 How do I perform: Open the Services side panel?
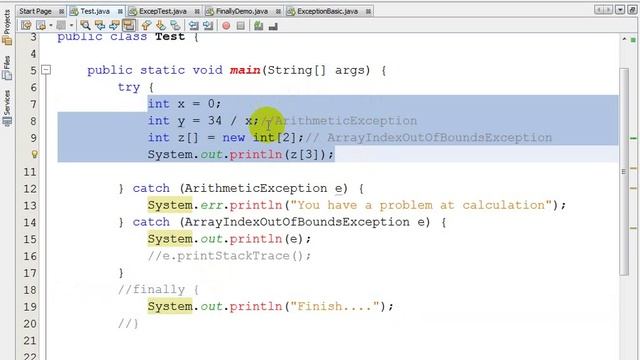tap(7, 108)
